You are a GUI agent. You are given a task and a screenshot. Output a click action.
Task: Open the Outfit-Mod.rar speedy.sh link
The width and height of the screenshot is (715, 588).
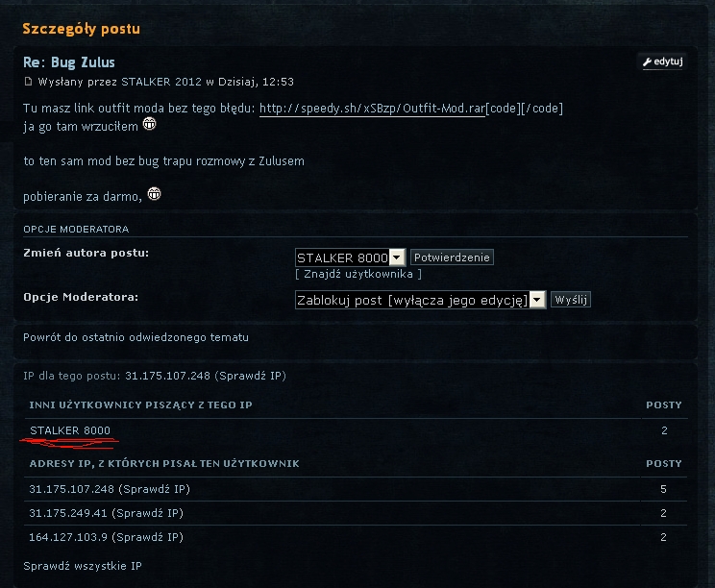point(372,109)
